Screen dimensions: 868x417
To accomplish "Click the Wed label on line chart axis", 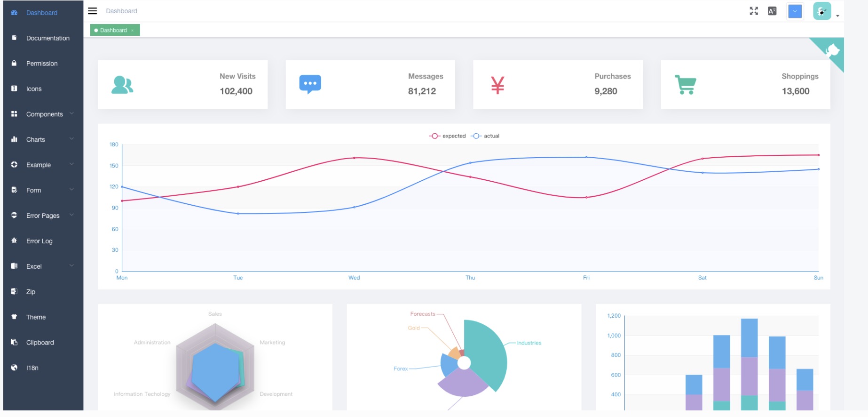I will (x=354, y=278).
